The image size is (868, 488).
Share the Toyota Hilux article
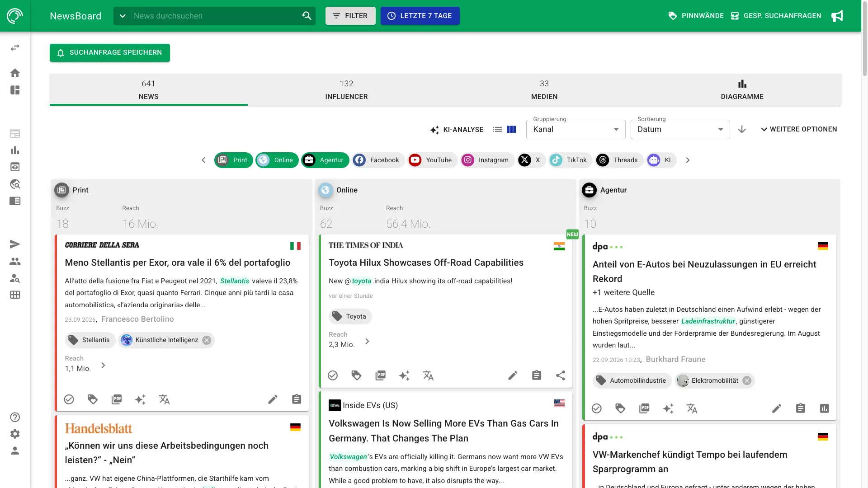point(561,375)
